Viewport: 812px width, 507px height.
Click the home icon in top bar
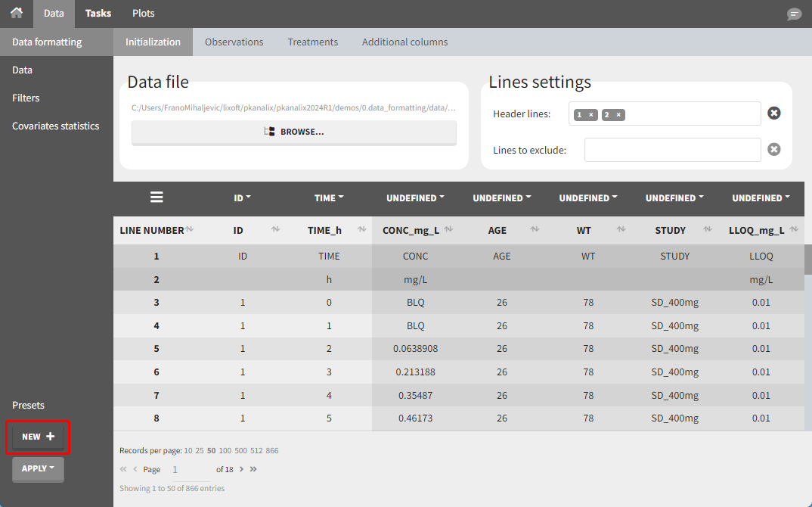pos(16,13)
